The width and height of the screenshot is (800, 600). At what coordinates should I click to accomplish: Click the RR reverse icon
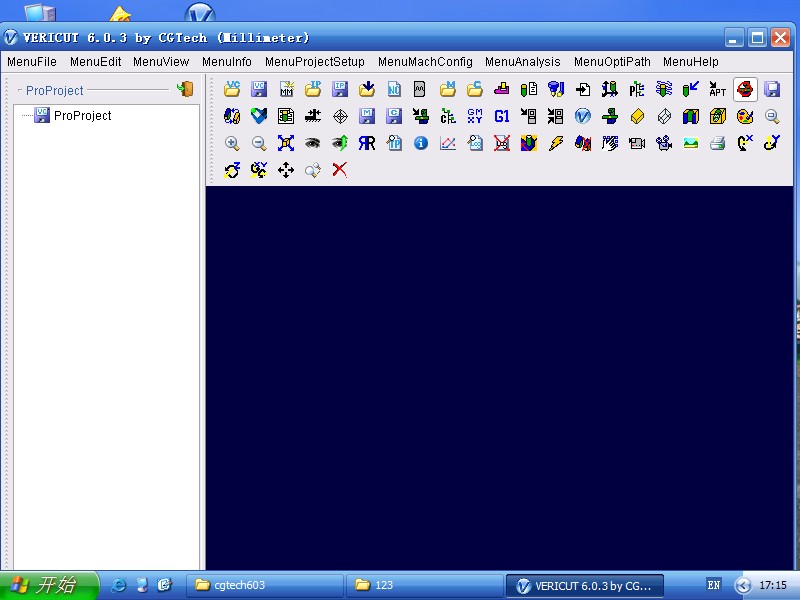367,143
